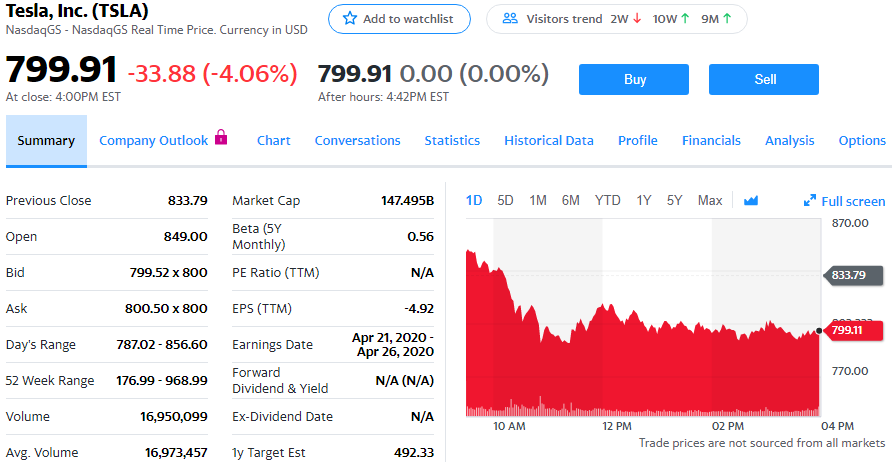The image size is (892, 462).
Task: Click the 833.79 previous close price marker
Action: click(x=855, y=275)
